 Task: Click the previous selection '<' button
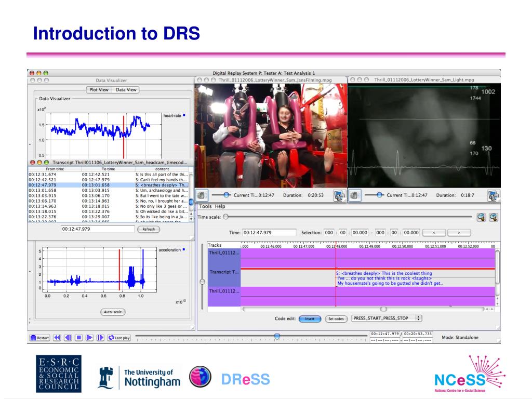pyautogui.click(x=434, y=233)
